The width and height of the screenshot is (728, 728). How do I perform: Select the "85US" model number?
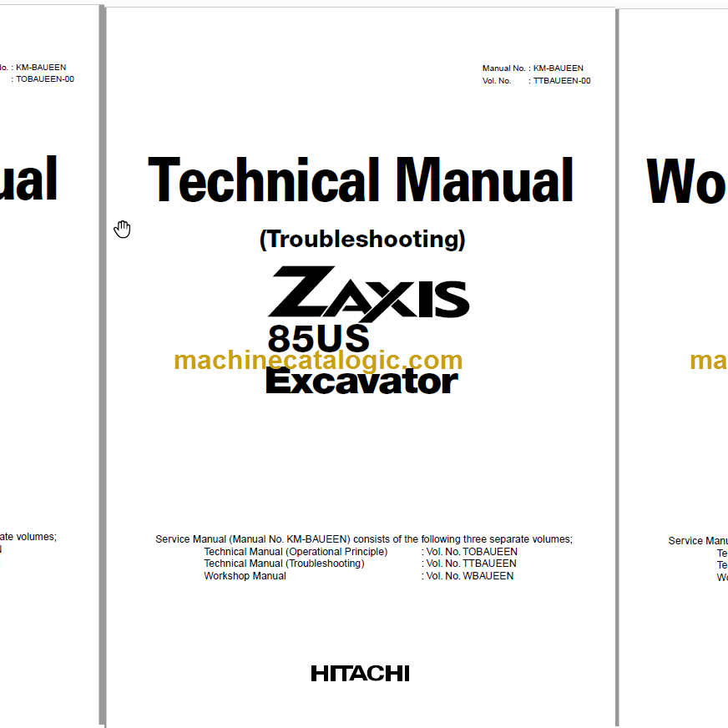(319, 338)
